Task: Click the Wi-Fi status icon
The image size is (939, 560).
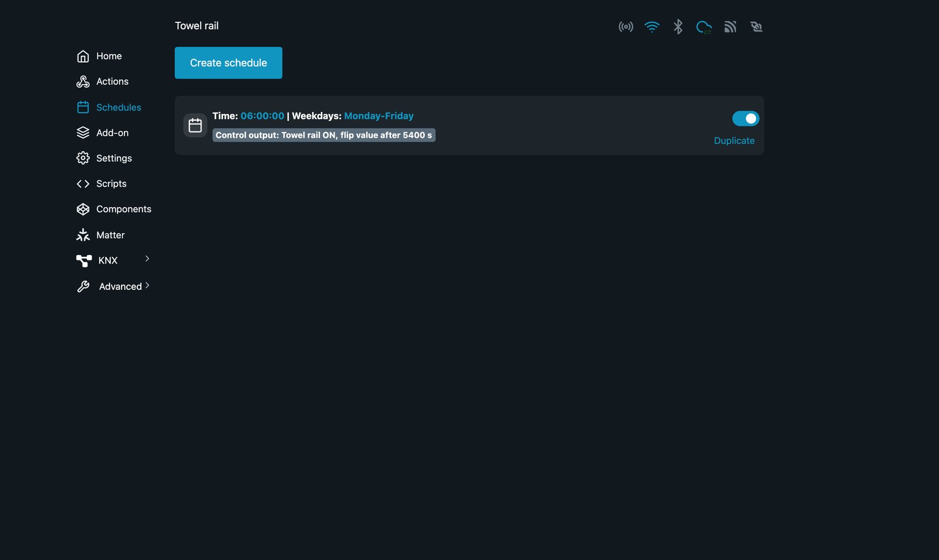Action: click(x=652, y=26)
